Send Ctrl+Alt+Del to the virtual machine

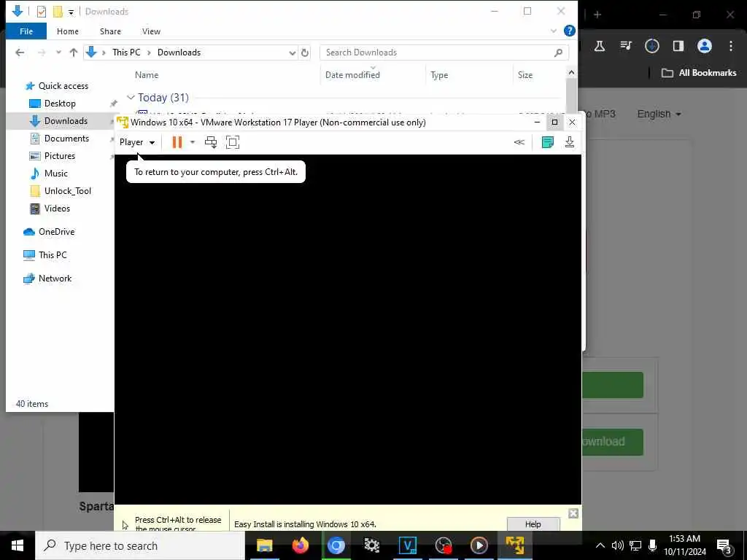[x=211, y=142]
